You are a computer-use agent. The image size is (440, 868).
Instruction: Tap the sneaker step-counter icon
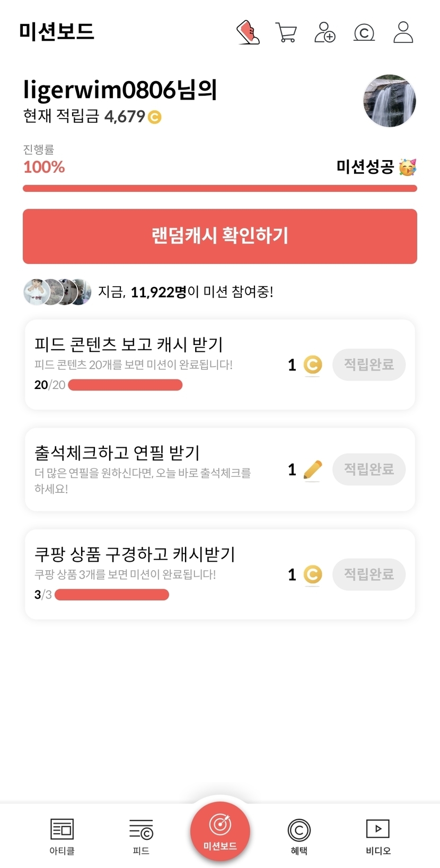[x=248, y=32]
